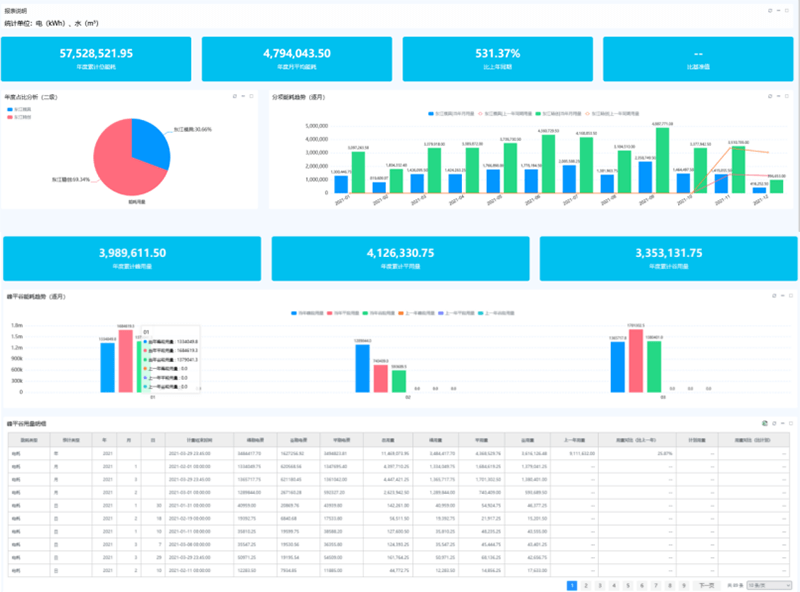Select page 5 in the table pagination
Viewport: 800px width, 592px height.
[627, 584]
